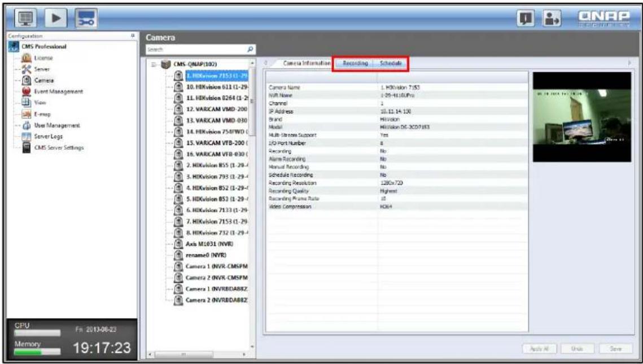Select camera 2. HIKvision 855
The height and width of the screenshot is (364, 643).
[217, 165]
